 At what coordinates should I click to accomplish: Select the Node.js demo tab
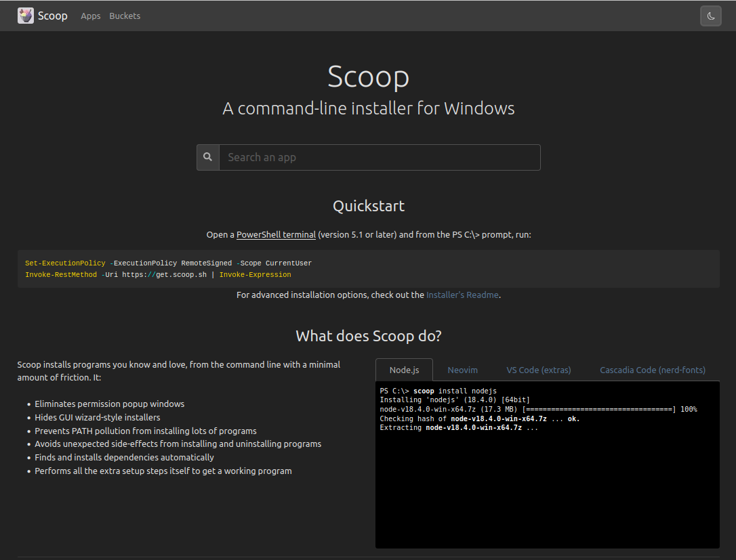point(404,370)
